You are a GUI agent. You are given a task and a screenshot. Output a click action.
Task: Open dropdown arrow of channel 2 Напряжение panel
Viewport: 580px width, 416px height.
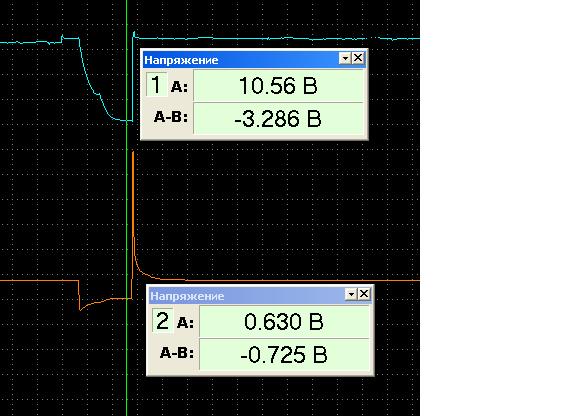click(351, 294)
